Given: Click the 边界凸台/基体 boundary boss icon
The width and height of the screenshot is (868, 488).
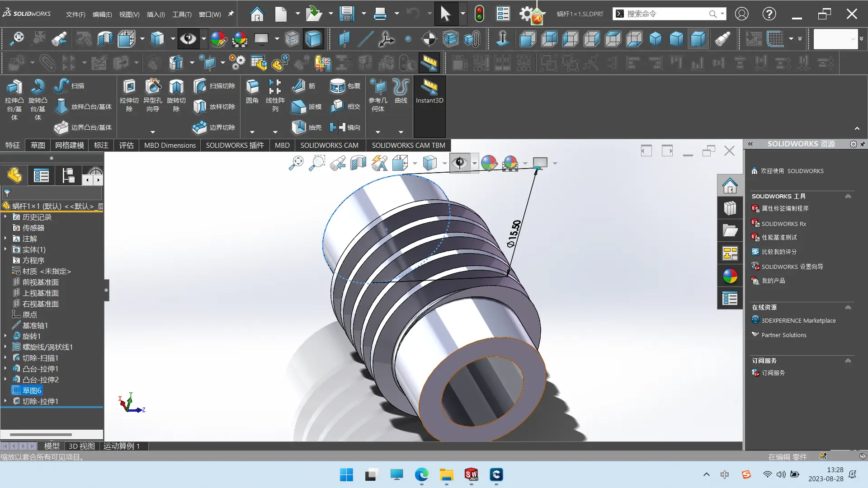Looking at the screenshot, I should coord(61,127).
